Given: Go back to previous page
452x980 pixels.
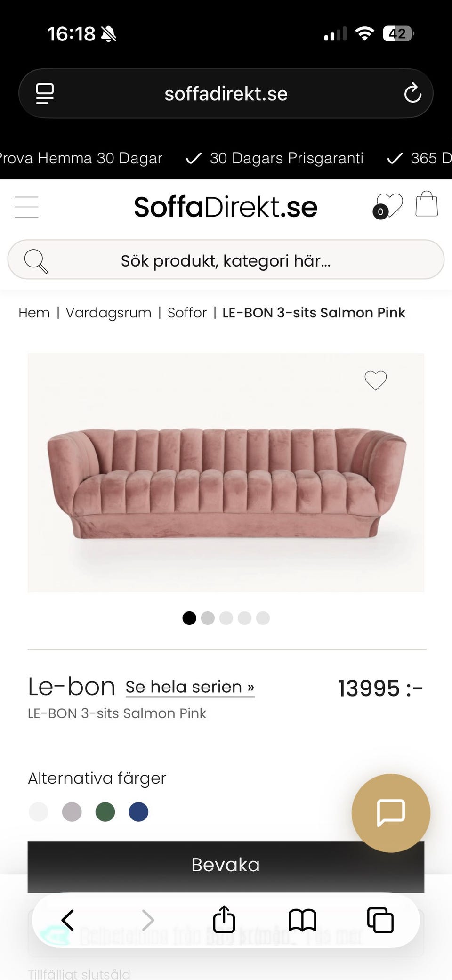Looking at the screenshot, I should pyautogui.click(x=68, y=920).
